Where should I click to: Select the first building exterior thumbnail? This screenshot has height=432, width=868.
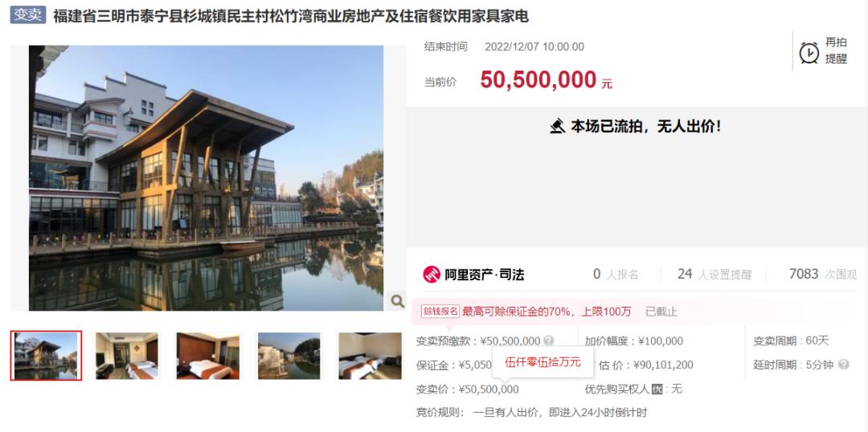46,356
